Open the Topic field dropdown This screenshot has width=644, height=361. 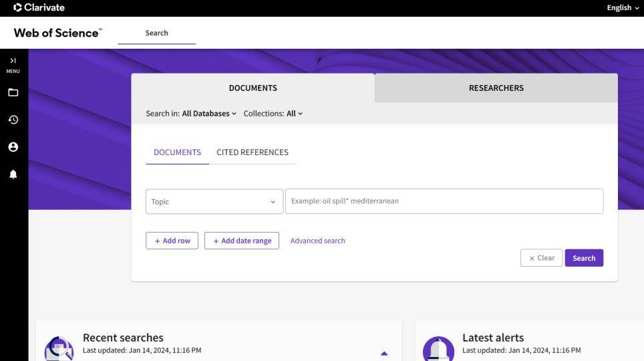214,201
